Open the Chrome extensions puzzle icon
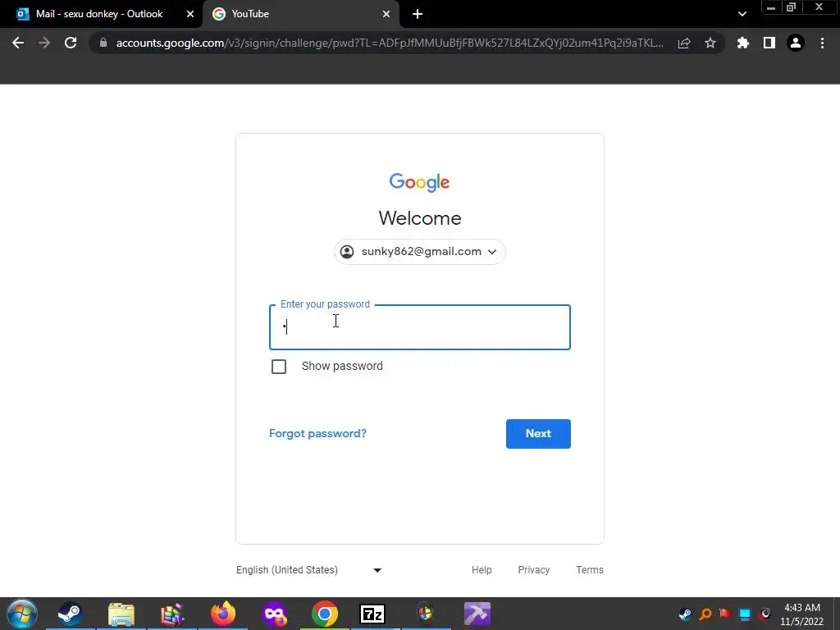Viewport: 840px width, 630px height. coord(742,43)
